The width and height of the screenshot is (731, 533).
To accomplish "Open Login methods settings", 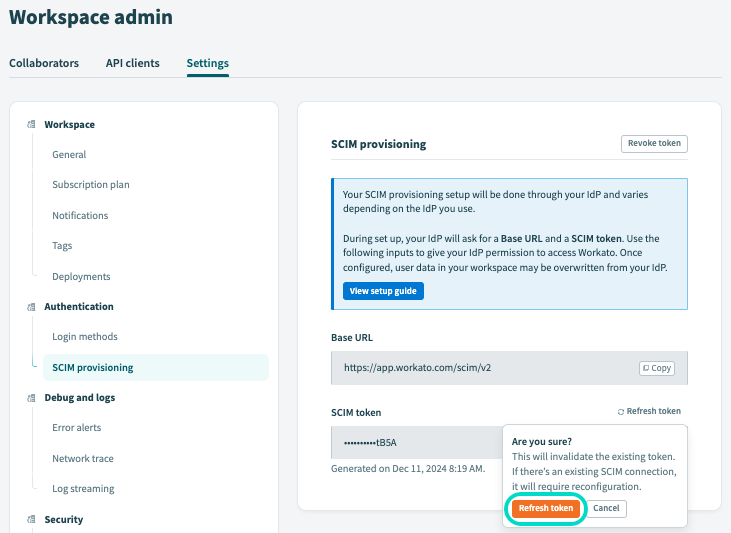I will click(85, 337).
